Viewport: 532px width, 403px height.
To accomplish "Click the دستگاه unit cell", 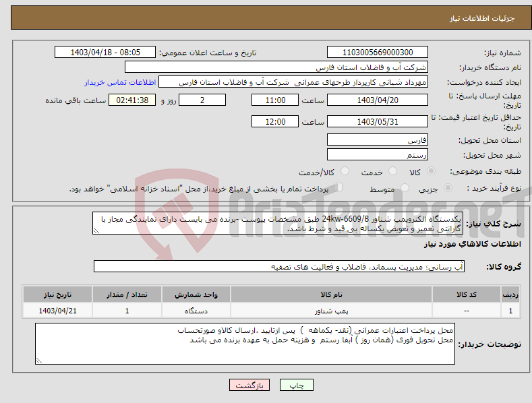I will [196, 311].
